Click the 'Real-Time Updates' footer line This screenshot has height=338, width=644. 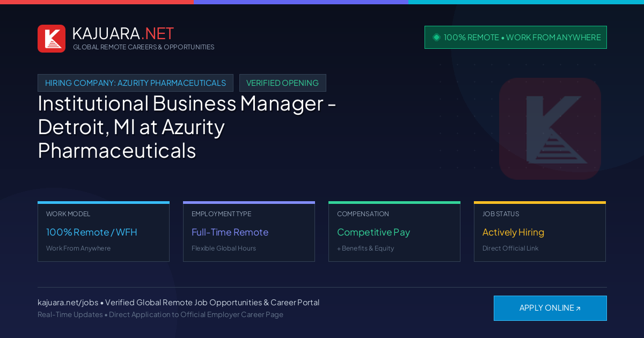[x=160, y=314]
